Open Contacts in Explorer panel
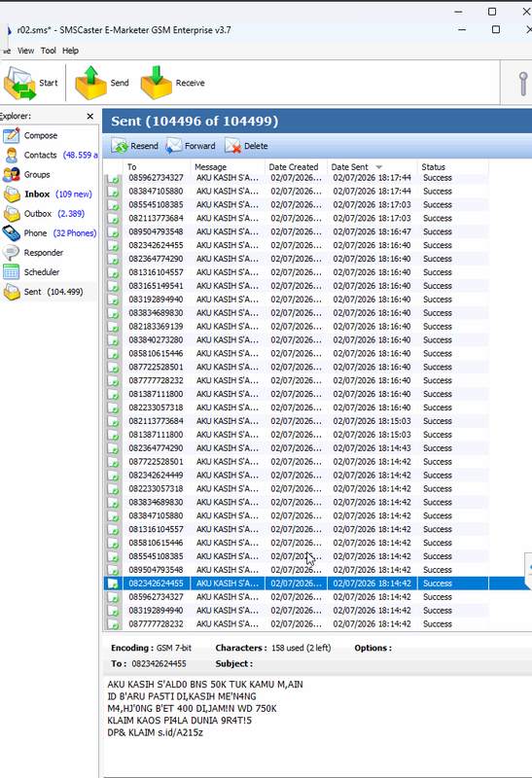Screen dimensions: 532x778 [x=40, y=155]
